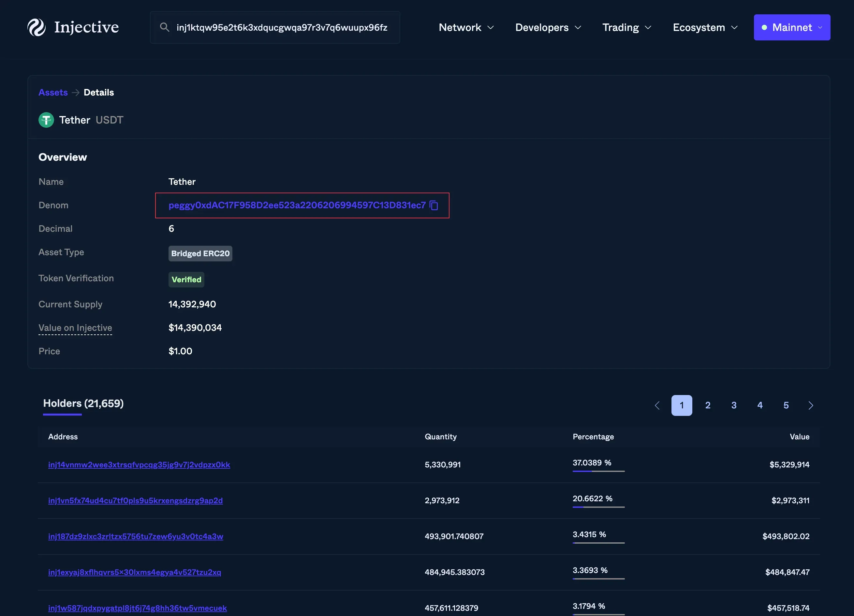The image size is (854, 616).
Task: Click the Value column header
Action: pyautogui.click(x=799, y=437)
